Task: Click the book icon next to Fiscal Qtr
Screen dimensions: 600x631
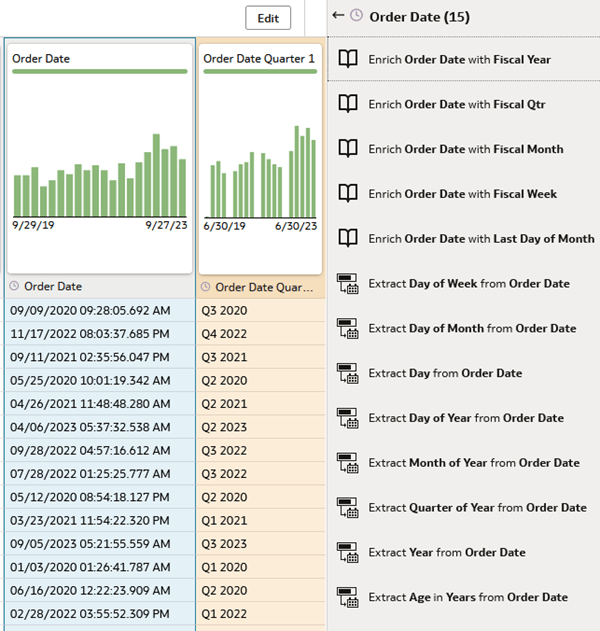Action: [348, 104]
